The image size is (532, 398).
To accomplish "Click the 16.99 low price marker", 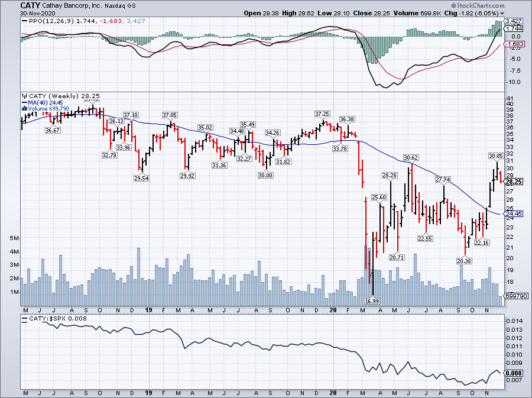I will [x=372, y=301].
